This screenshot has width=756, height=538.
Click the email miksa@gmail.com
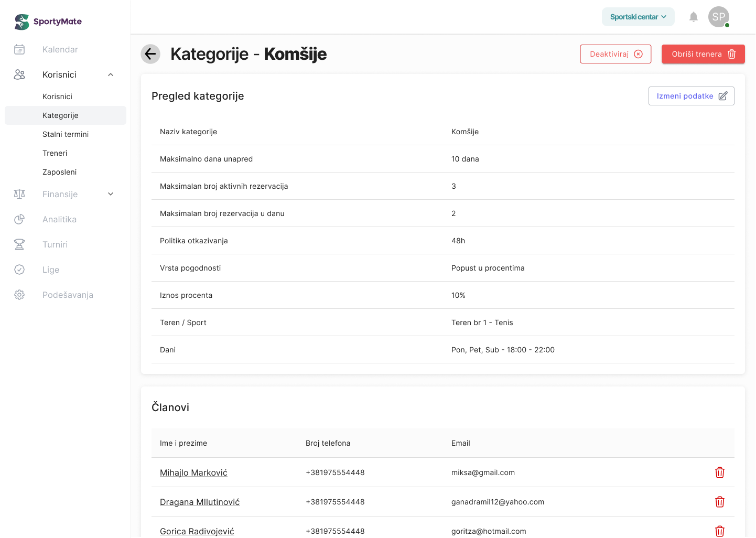483,472
